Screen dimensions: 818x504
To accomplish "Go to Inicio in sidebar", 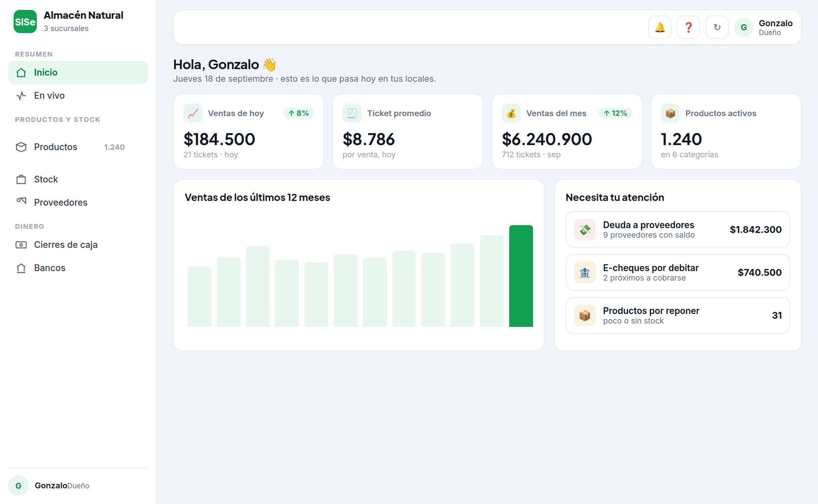I will (x=78, y=73).
